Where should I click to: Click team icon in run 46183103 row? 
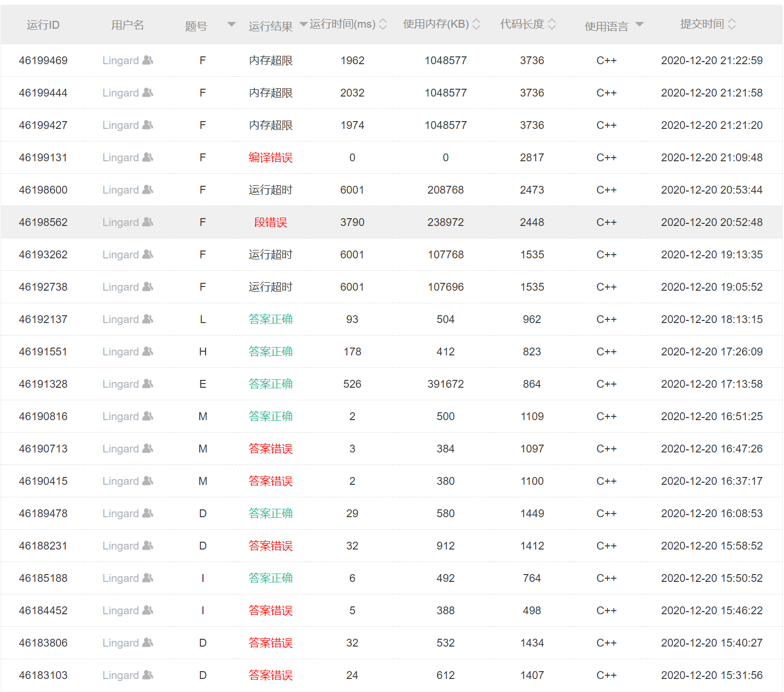click(x=148, y=675)
